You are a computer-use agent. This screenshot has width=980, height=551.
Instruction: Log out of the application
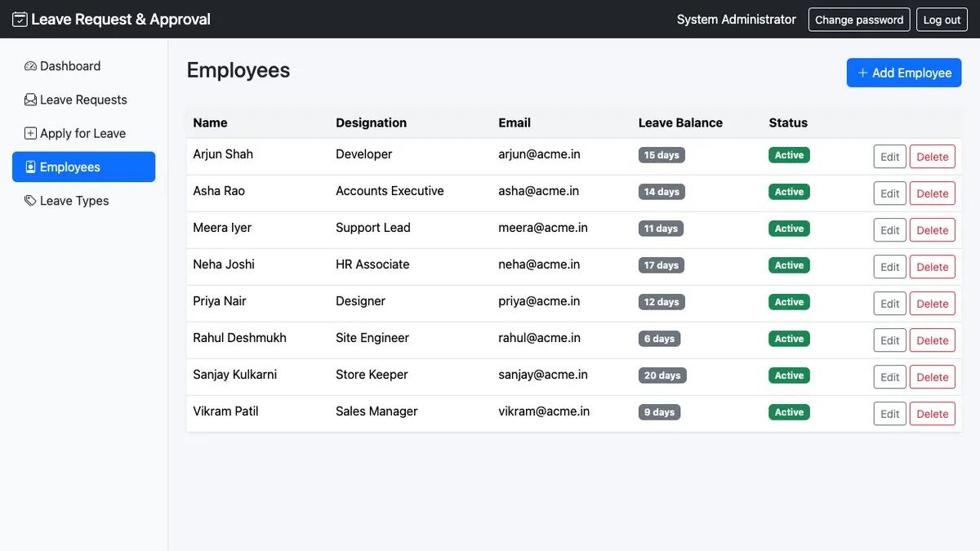[x=942, y=20]
